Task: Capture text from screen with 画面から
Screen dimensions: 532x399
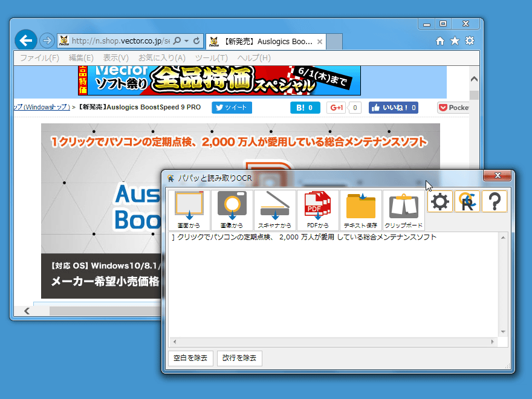Action: point(189,210)
